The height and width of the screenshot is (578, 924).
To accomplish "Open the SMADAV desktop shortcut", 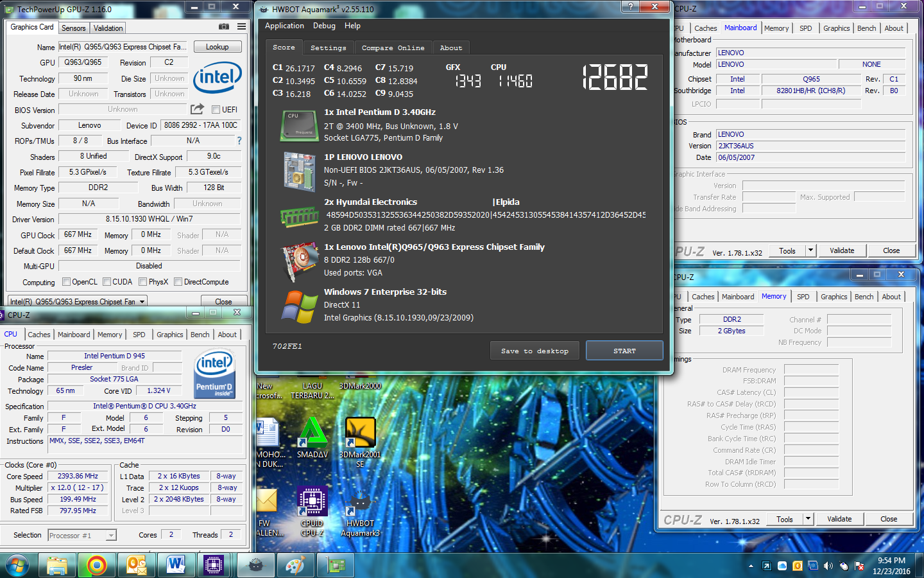I will pyautogui.click(x=312, y=438).
